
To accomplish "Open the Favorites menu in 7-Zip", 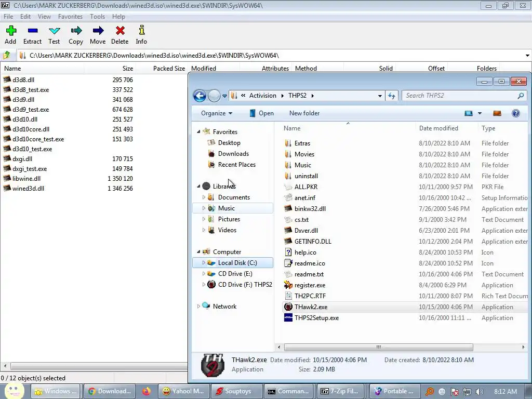I will [70, 16].
